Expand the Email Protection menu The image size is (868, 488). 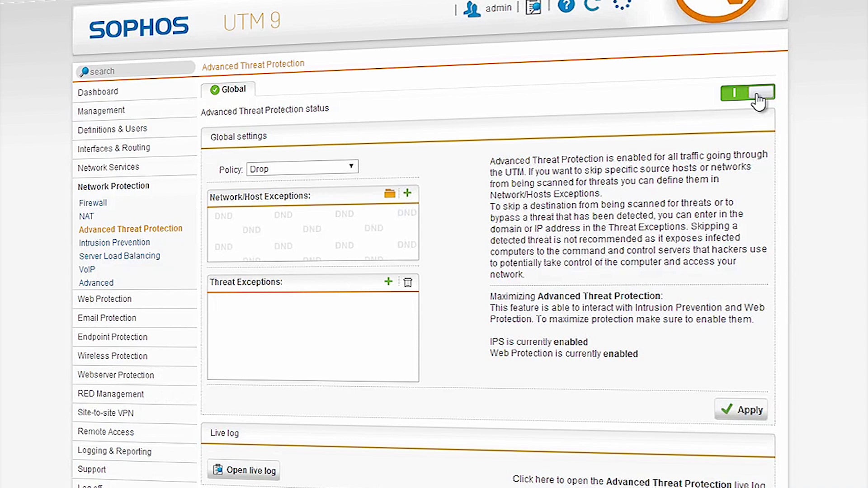(x=107, y=318)
